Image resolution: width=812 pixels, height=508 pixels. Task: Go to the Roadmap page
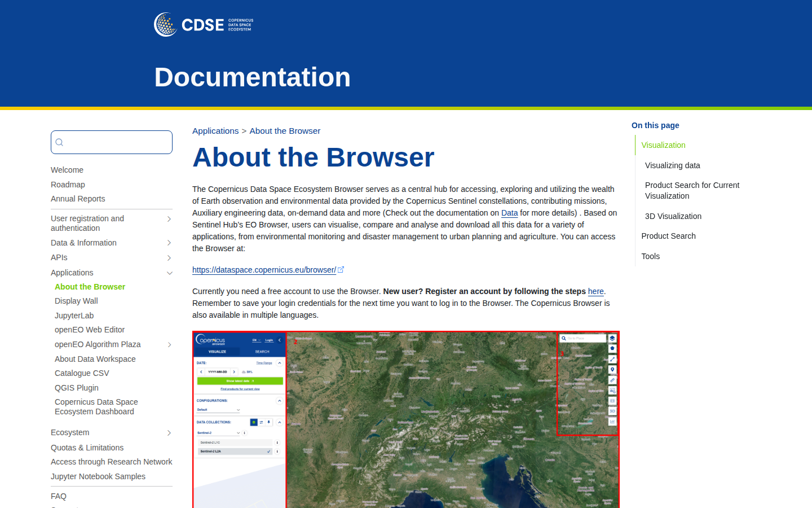[x=68, y=185]
